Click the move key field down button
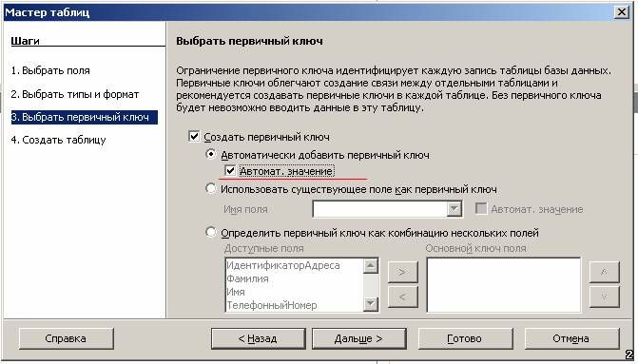638x364 pixels. 604,297
